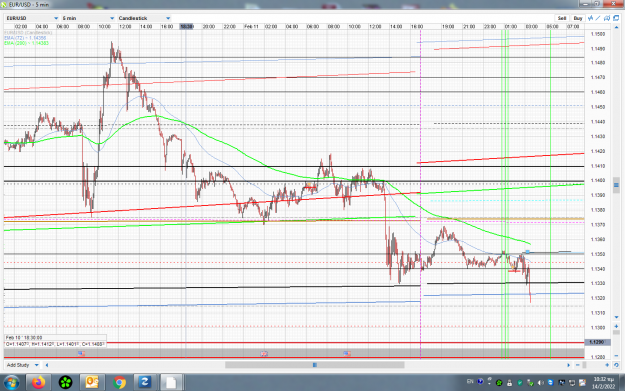The width and height of the screenshot is (625, 391).
Task: Click the Add Study button
Action: (x=18, y=365)
